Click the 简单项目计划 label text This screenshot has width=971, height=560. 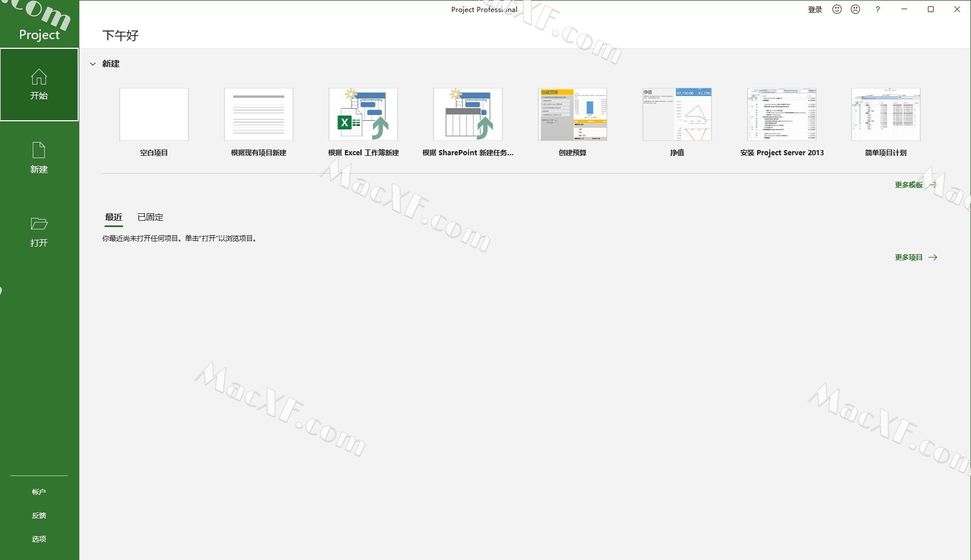tap(886, 152)
